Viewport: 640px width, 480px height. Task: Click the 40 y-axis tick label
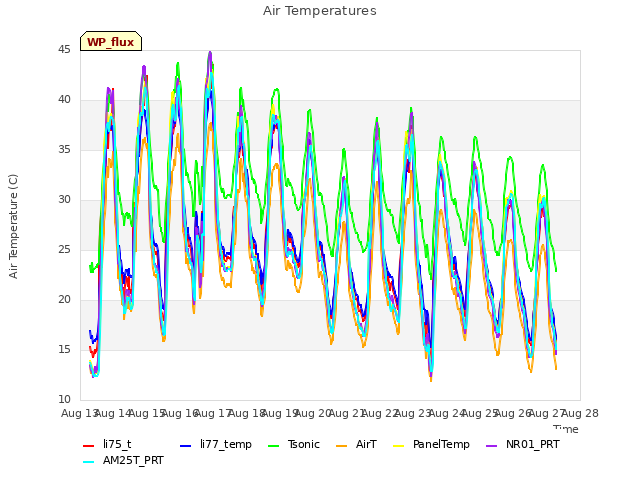pos(64,100)
